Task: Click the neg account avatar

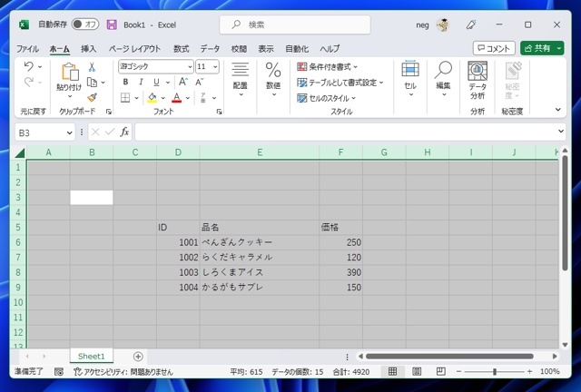Action: tap(442, 24)
